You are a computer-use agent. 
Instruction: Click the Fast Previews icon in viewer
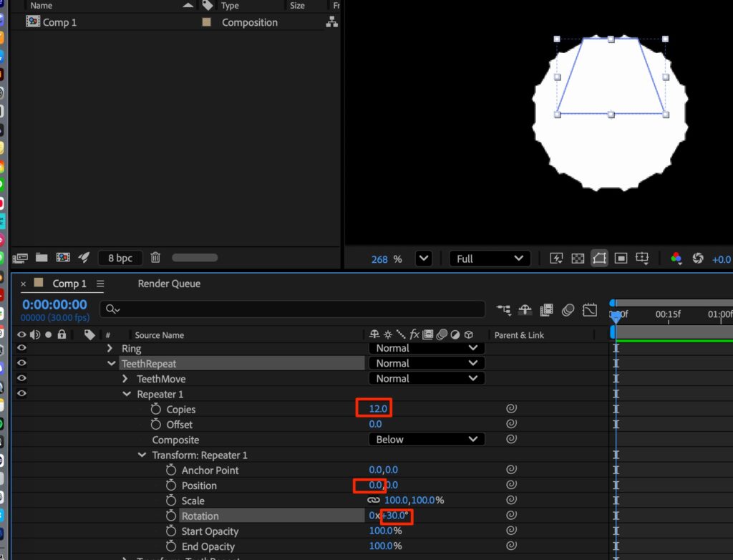(556, 259)
